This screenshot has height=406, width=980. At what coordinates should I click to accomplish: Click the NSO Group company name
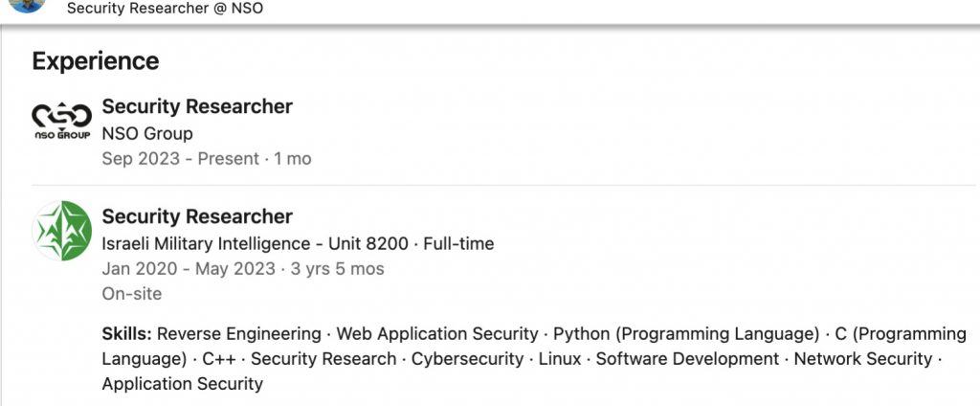[147, 133]
